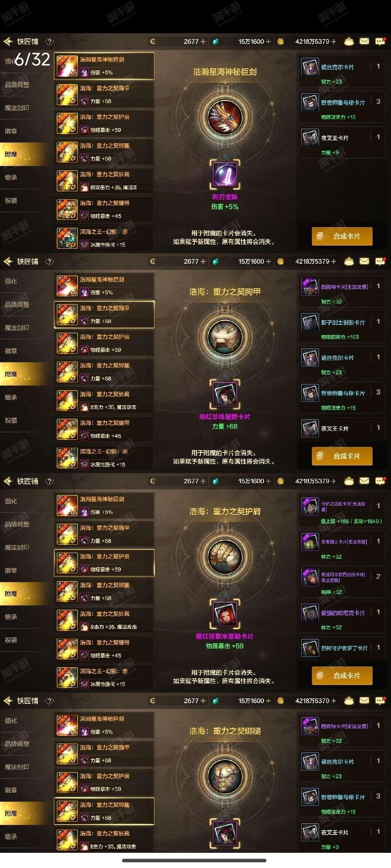
Task: Select the card icon above 绯红珍珠星野卡片 label
Action: tap(225, 394)
